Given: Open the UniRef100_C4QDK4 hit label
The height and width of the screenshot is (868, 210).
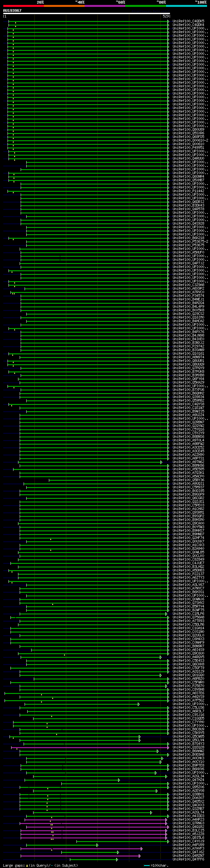Looking at the screenshot, I should tap(188, 25).
